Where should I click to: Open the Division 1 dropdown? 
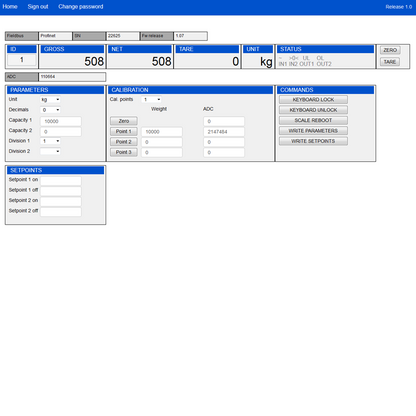coord(50,141)
